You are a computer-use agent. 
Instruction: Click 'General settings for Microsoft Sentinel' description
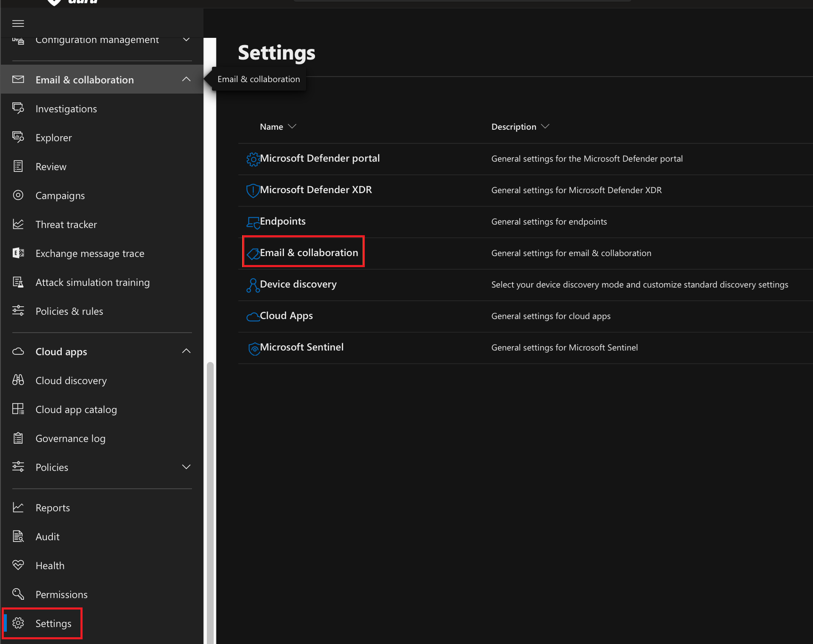(564, 348)
